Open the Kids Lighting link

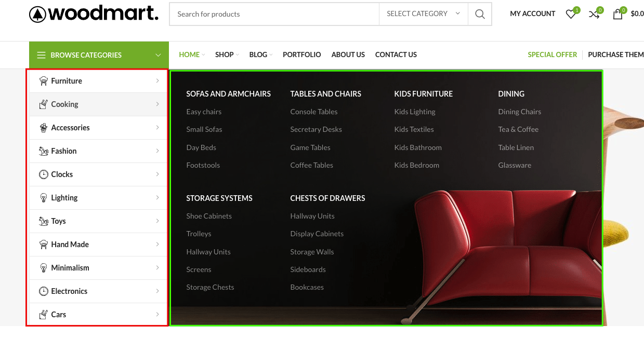(x=415, y=112)
